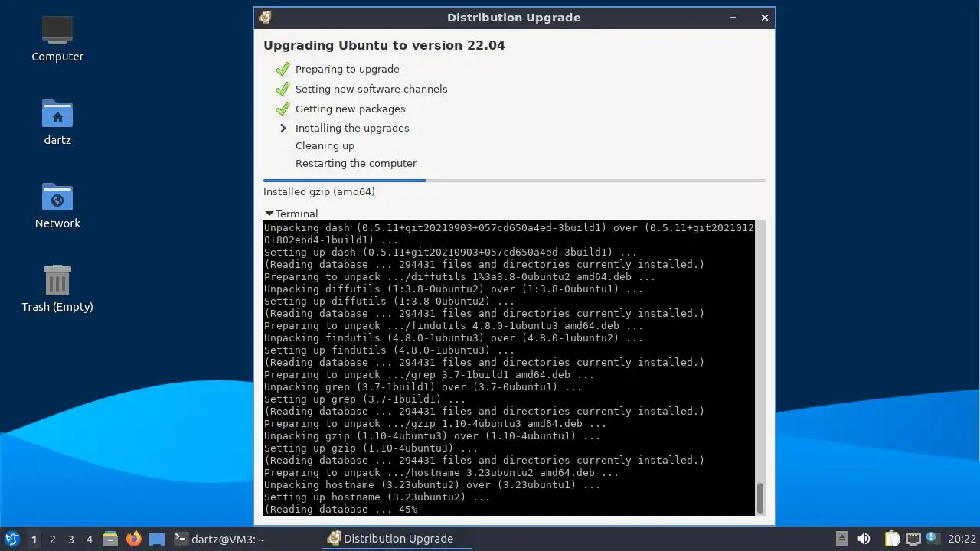Screen dimensions: 980x551
Task: Click the Distribution Upgrade title bar text
Action: pyautogui.click(x=514, y=18)
